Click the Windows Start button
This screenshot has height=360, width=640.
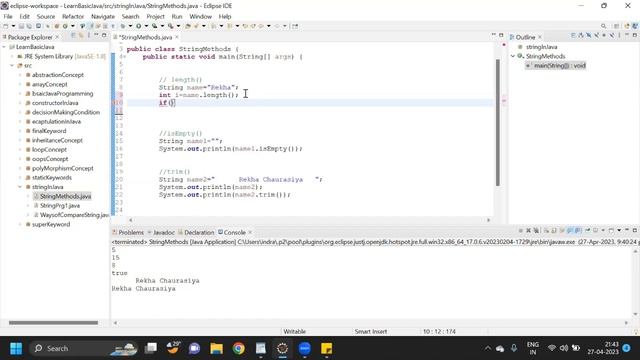click(x=16, y=348)
